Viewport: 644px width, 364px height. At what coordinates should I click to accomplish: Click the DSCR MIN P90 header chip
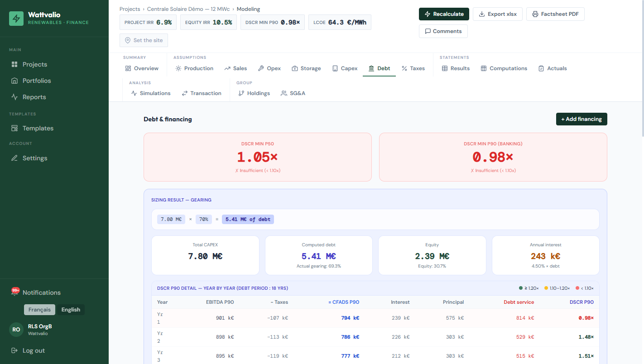(273, 22)
